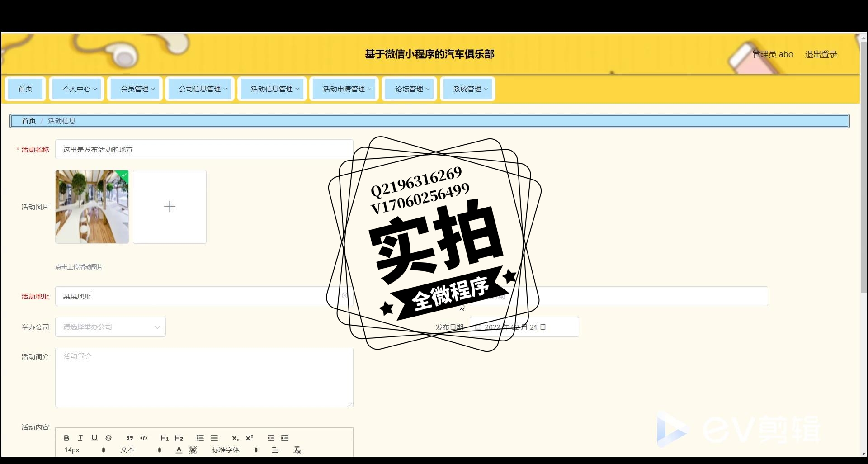868x464 pixels.
Task: Click the plus to upload another 活动图片
Action: pyautogui.click(x=170, y=207)
